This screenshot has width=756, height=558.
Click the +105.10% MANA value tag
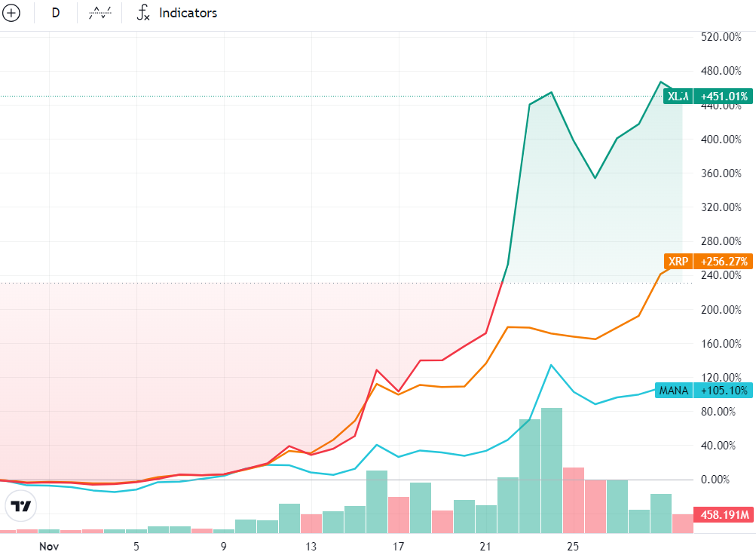point(724,390)
